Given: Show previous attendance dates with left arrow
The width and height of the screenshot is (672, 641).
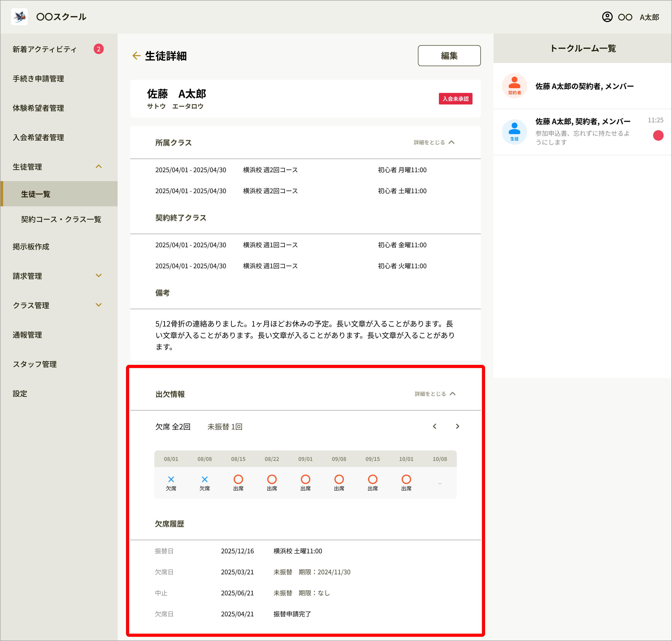Looking at the screenshot, I should 434,427.
